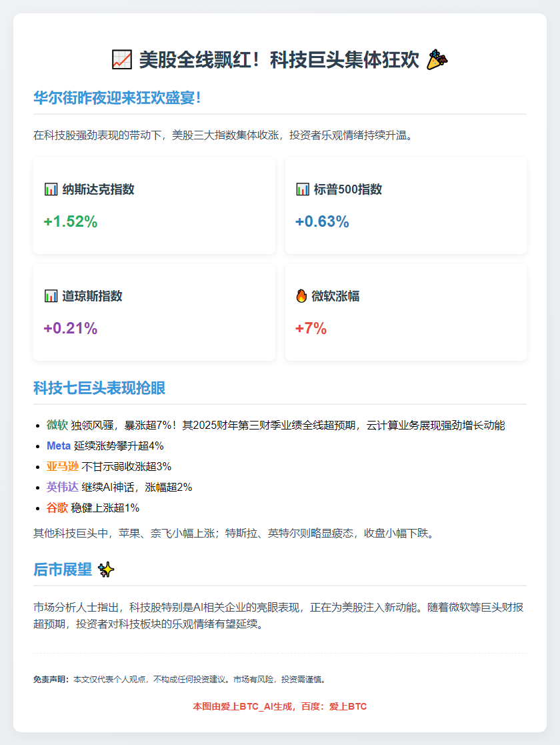Click the rising chart emoji in title

[x=121, y=60]
